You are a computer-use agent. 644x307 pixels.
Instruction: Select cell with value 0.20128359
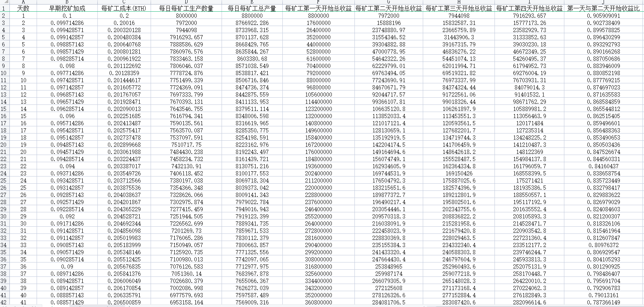coord(124,73)
